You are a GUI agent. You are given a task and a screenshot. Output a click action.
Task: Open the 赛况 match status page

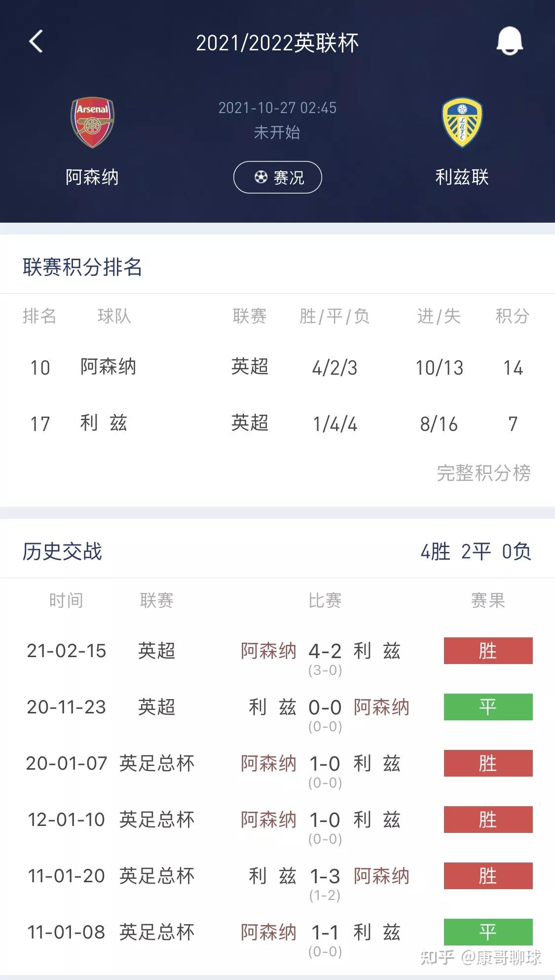pyautogui.click(x=278, y=177)
